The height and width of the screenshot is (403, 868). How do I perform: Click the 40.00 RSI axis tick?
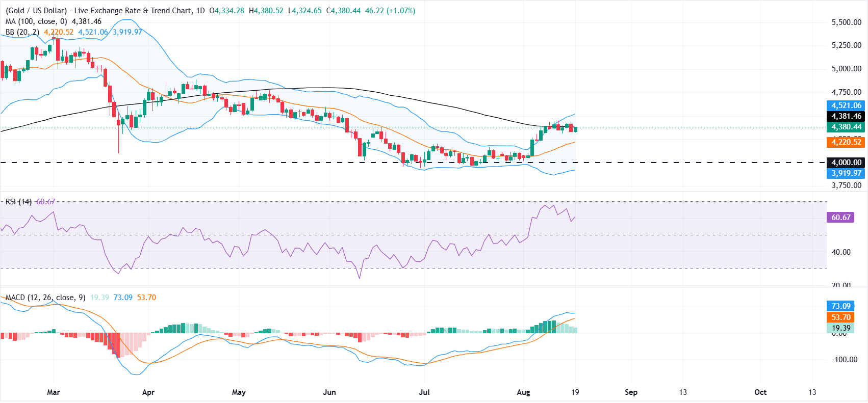click(841, 252)
